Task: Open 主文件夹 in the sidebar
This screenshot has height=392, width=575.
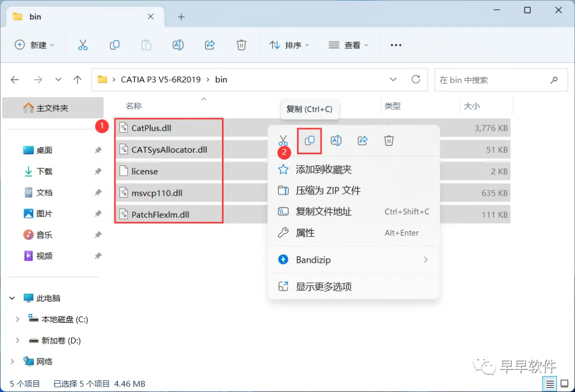Action: (x=53, y=108)
